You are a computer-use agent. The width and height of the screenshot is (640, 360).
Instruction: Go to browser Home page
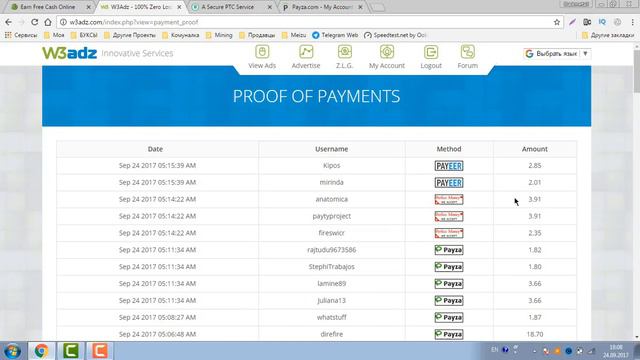48,22
